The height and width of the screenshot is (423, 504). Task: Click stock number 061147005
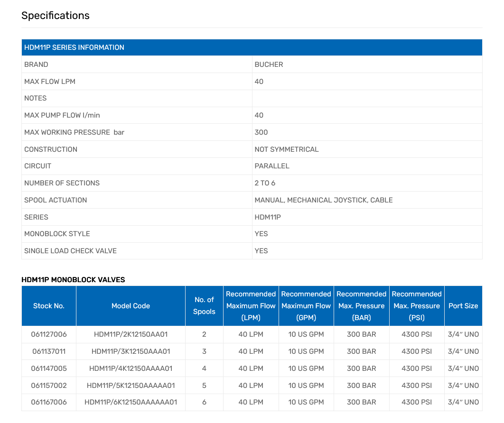(x=49, y=368)
